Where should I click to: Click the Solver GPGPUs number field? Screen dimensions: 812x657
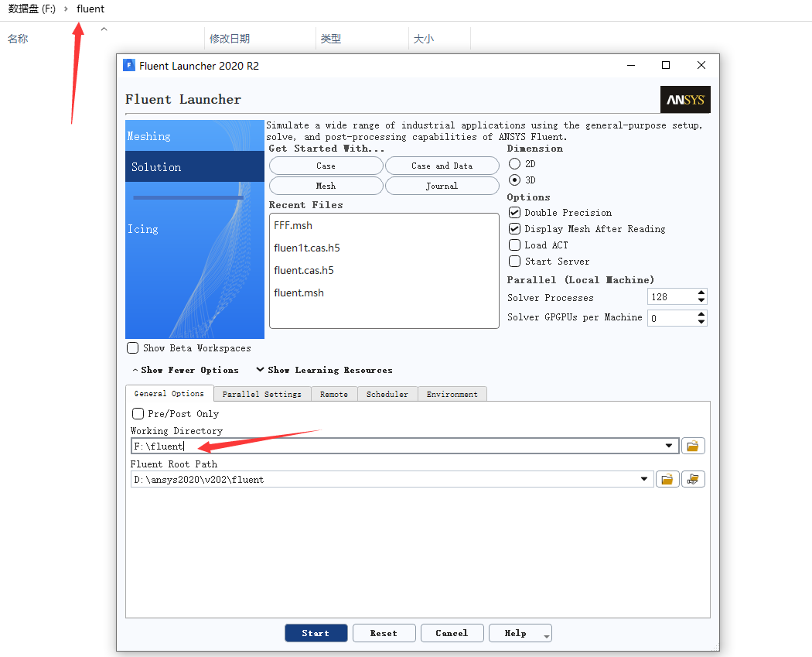click(x=672, y=318)
